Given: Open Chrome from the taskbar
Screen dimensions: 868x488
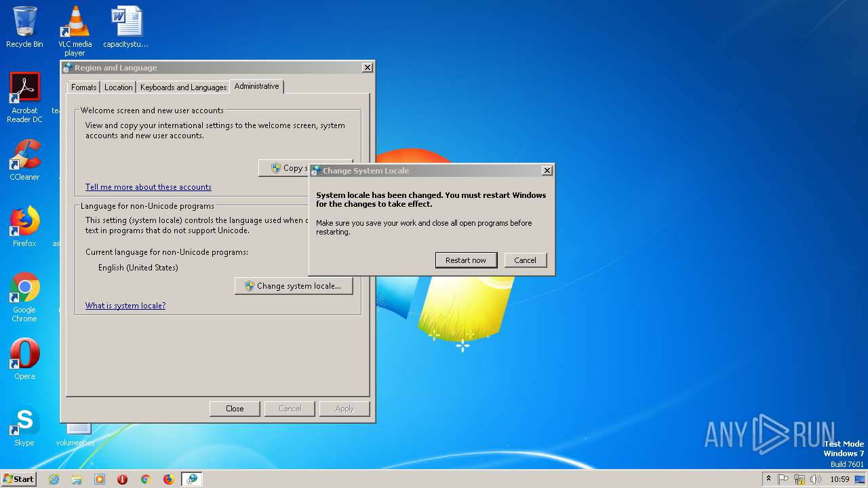Looking at the screenshot, I should pyautogui.click(x=145, y=479).
